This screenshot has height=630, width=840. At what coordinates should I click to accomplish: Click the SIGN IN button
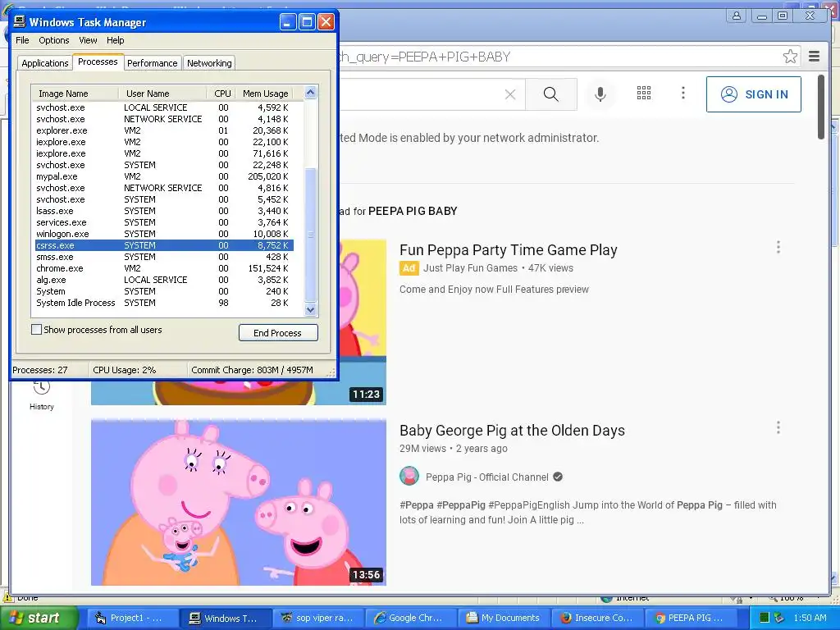point(754,94)
